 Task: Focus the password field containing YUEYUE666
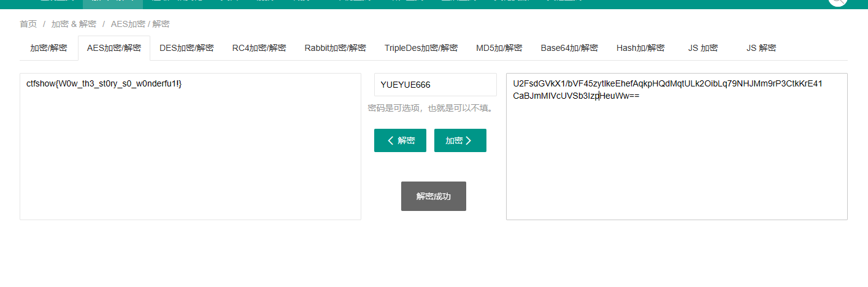point(436,85)
